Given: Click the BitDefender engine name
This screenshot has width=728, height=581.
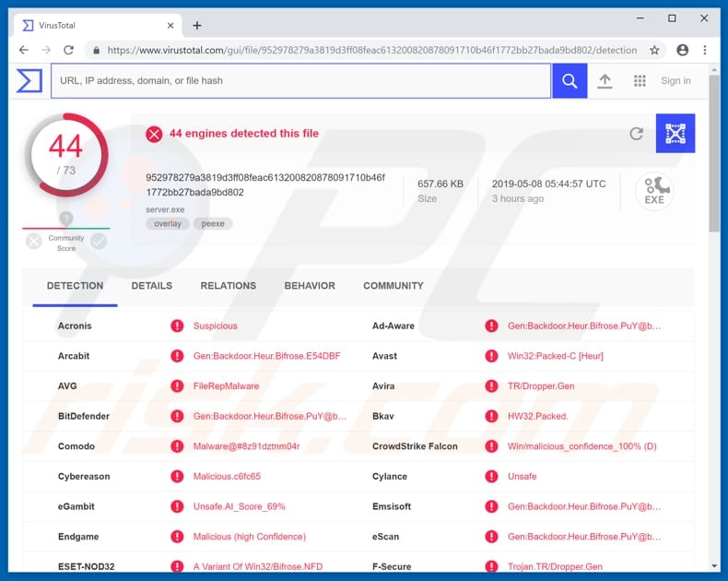Looking at the screenshot, I should point(84,416).
